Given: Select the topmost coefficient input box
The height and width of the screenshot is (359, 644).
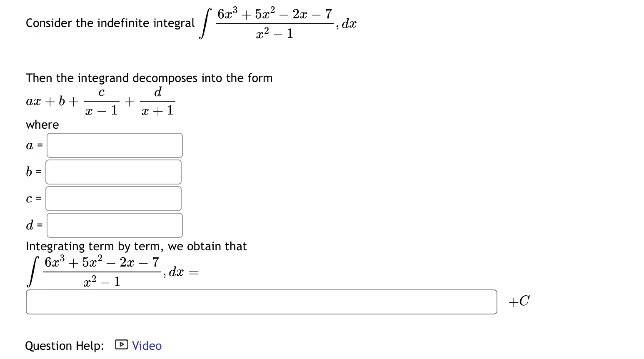Looking at the screenshot, I should (x=115, y=145).
